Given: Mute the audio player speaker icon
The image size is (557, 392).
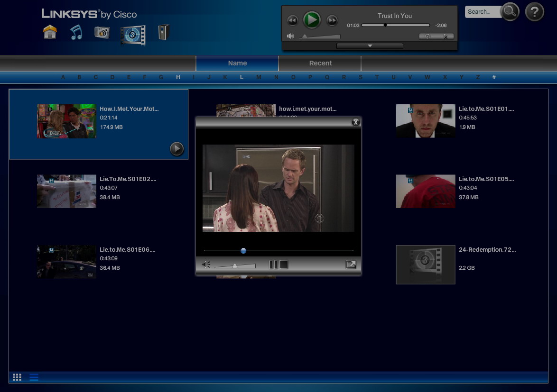Looking at the screenshot, I should [290, 36].
